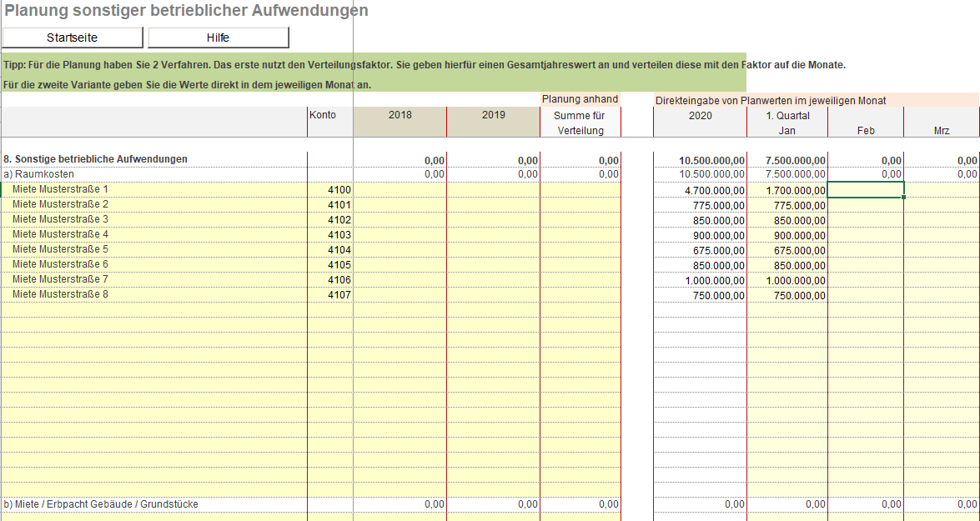Image resolution: width=980 pixels, height=521 pixels.
Task: Click the empty Feb cell for Musterstraße 1
Action: 866,190
